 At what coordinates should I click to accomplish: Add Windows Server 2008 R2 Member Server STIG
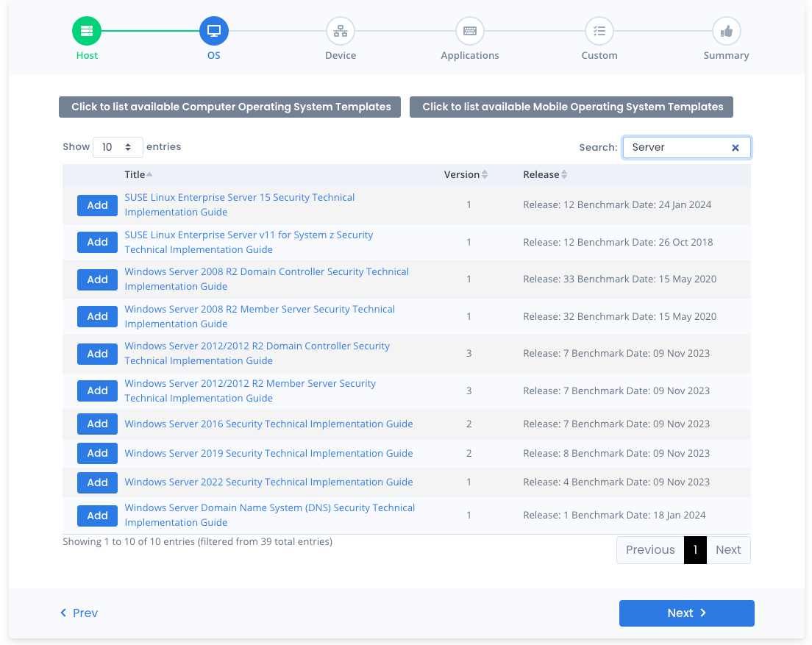[97, 316]
